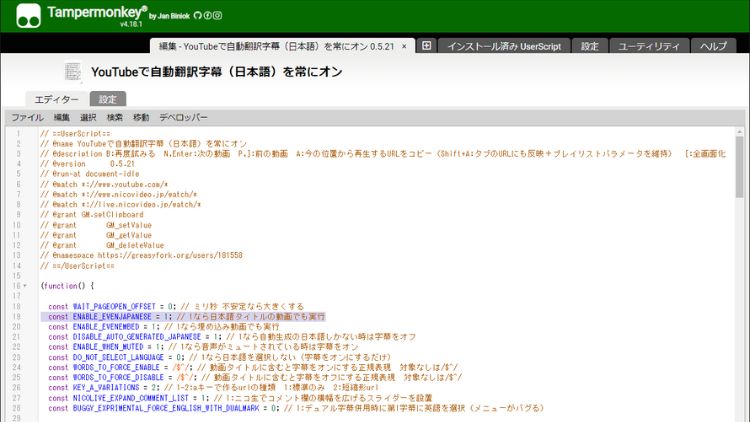Click the scrollbar up arrow
750x422 pixels.
coord(739,132)
